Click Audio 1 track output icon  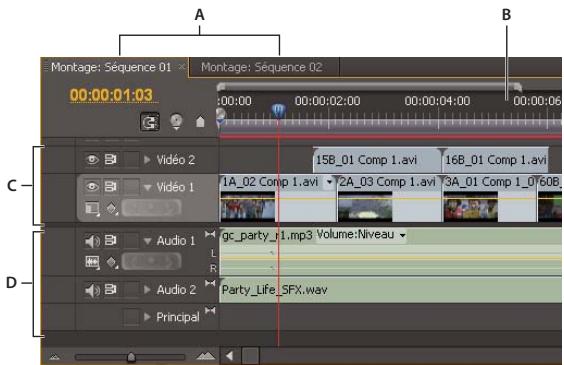pos(210,234)
